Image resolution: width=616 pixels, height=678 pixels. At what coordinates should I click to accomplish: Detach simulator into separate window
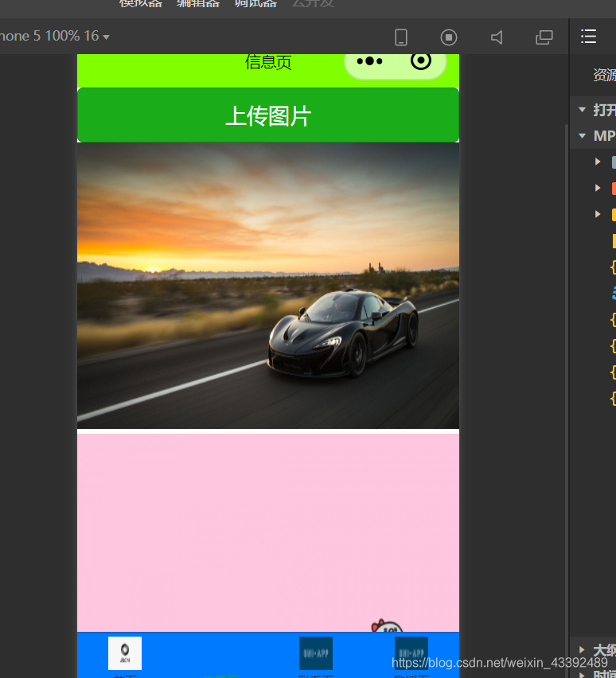pos(544,37)
